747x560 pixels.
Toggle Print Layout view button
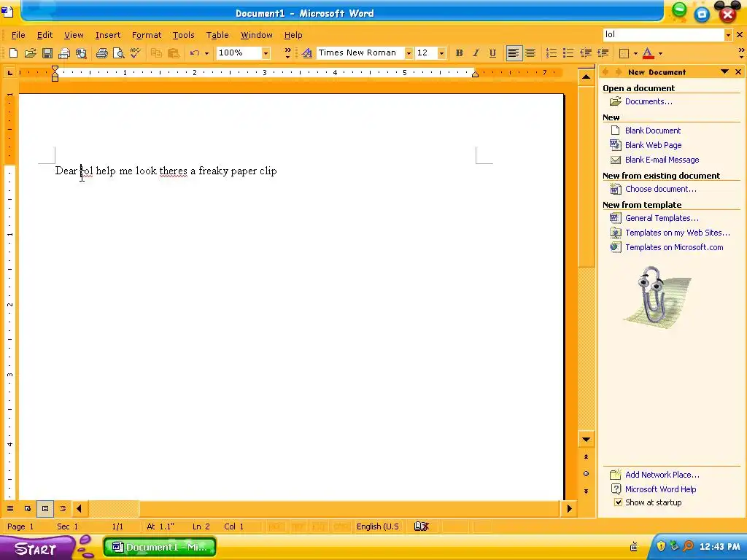point(45,508)
